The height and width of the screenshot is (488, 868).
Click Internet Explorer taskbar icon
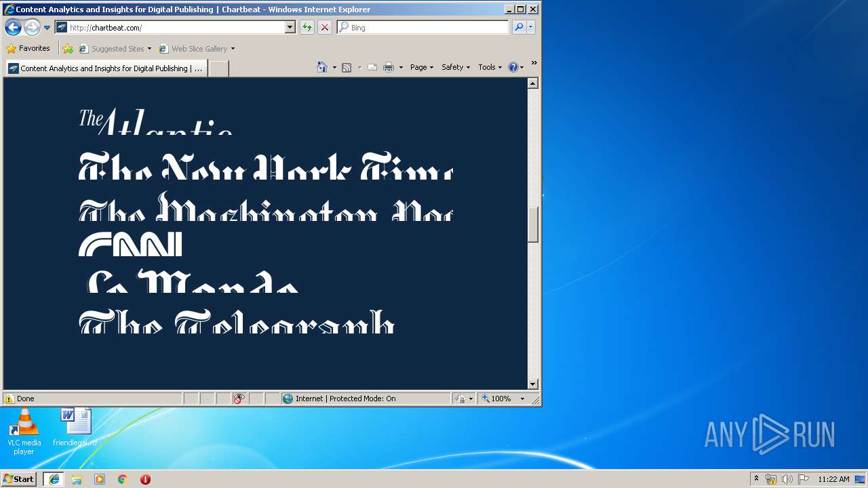pos(54,479)
